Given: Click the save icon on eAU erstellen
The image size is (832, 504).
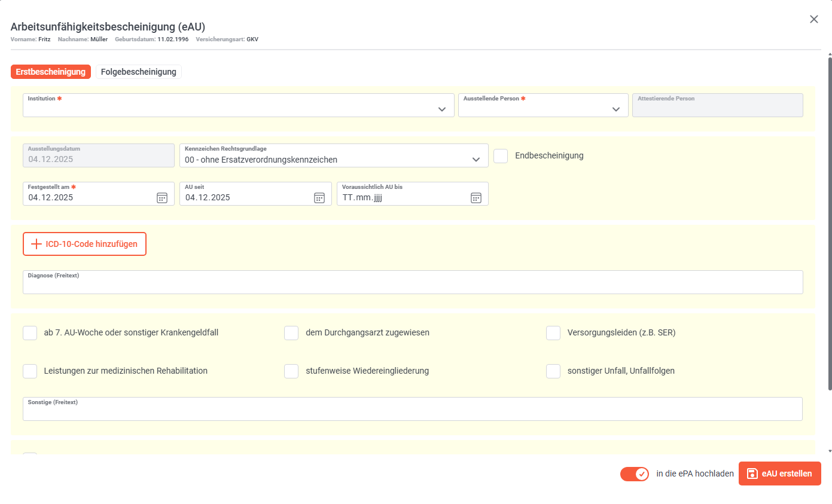Looking at the screenshot, I should point(752,474).
